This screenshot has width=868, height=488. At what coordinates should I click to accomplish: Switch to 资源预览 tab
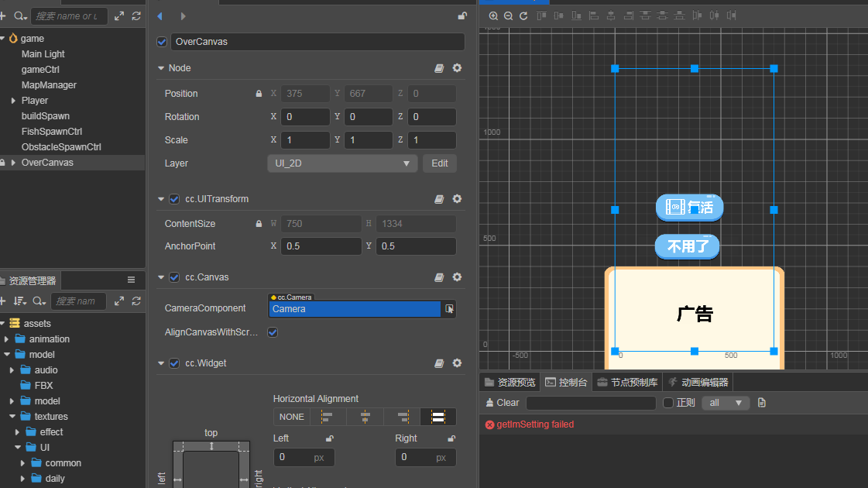[x=509, y=382]
